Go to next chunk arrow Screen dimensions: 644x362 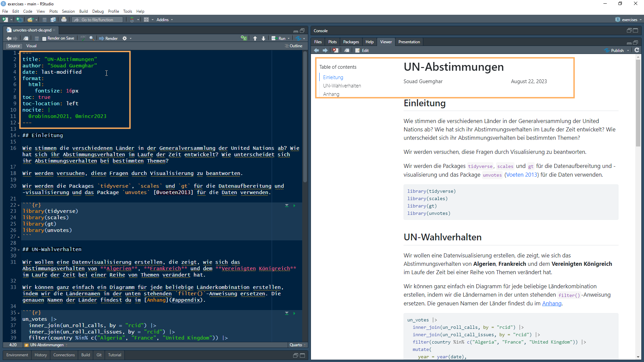264,39
